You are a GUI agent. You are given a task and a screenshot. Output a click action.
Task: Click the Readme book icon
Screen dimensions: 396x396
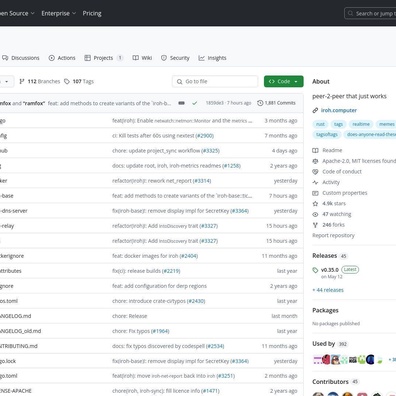pyautogui.click(x=315, y=150)
